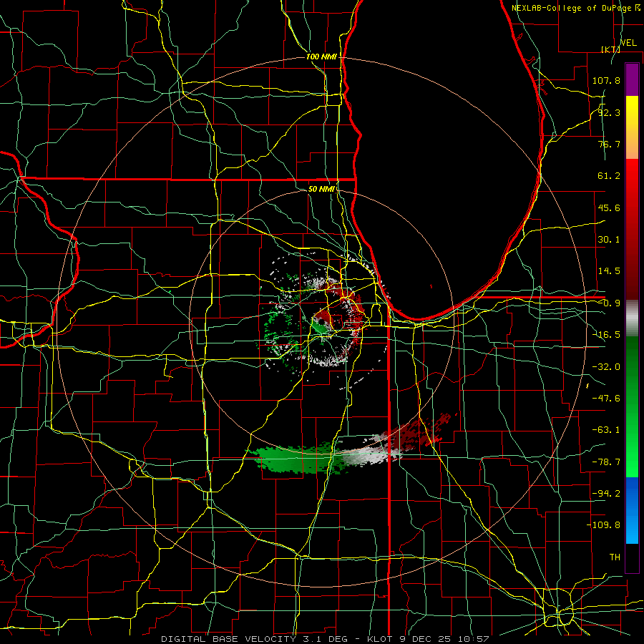The height and width of the screenshot is (644, 644).
Task: Click the Digital Base Velocity KLOT caption
Action: pyautogui.click(x=325, y=639)
